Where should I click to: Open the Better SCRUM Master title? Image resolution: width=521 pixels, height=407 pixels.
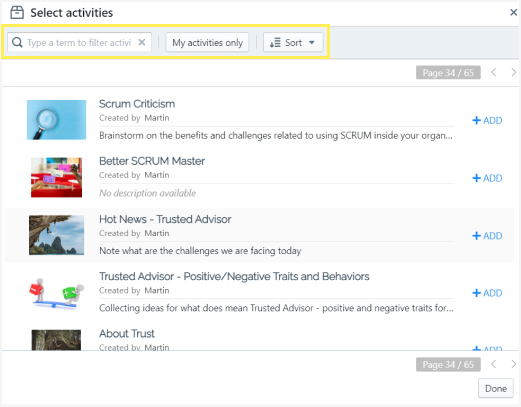point(152,161)
